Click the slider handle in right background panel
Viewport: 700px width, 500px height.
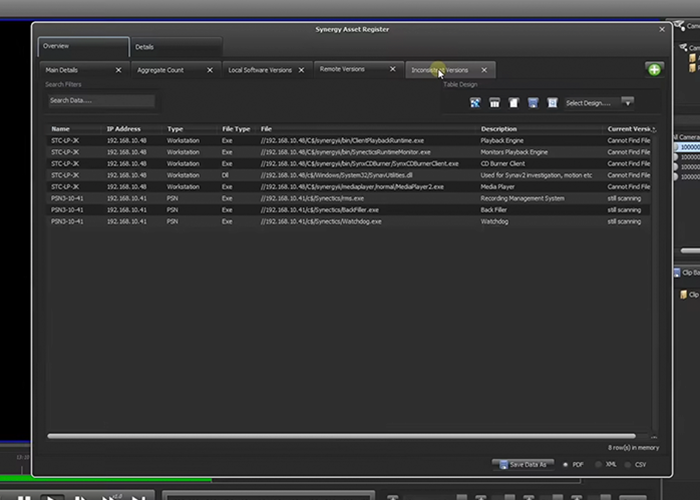pyautogui.click(x=690, y=251)
